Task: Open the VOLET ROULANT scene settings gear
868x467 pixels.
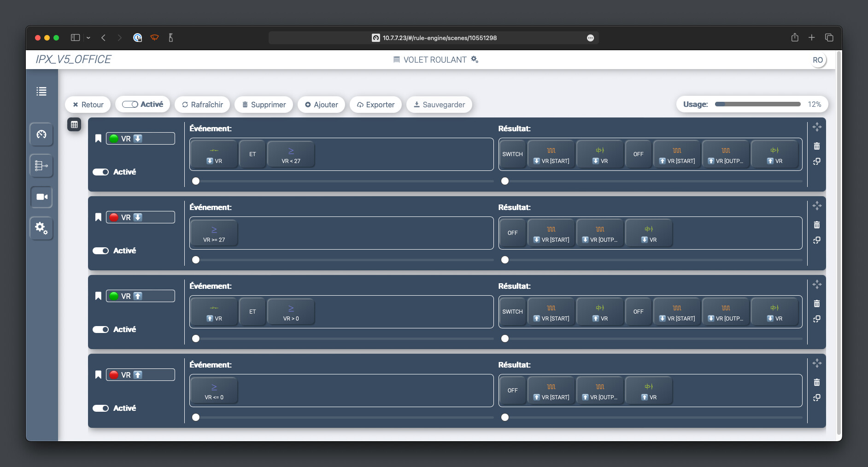Action: [x=475, y=59]
